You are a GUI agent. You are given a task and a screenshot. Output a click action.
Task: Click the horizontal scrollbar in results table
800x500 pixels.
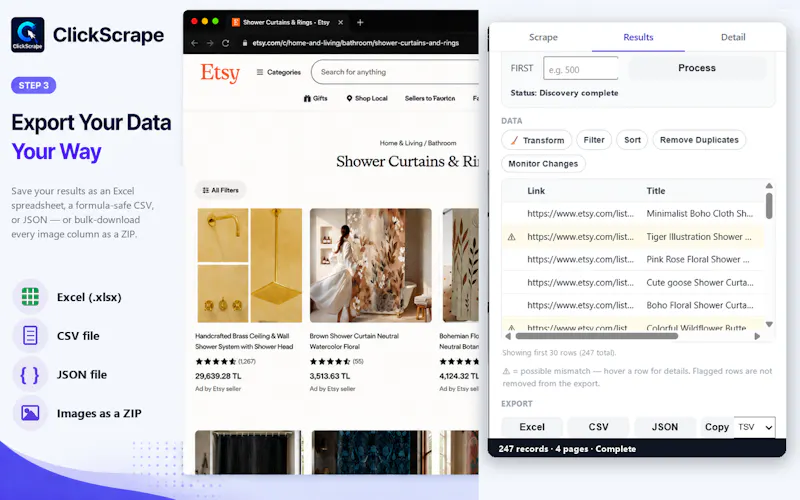click(x=596, y=336)
